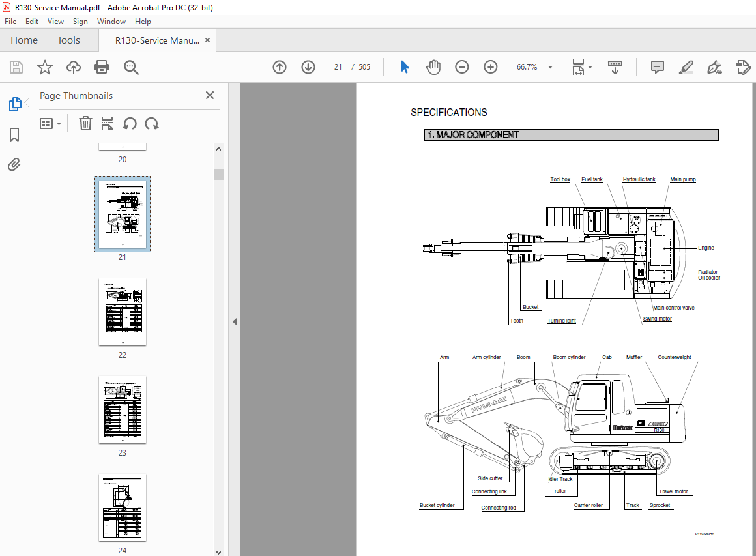Viewport: 756px width, 556px height.
Task: Click thumbnail scrollbar up arrow
Action: (x=218, y=149)
